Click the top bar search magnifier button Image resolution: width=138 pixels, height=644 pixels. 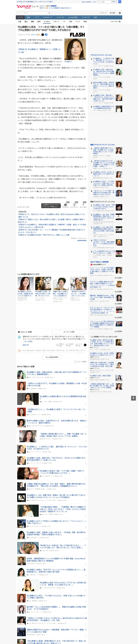[120, 2]
